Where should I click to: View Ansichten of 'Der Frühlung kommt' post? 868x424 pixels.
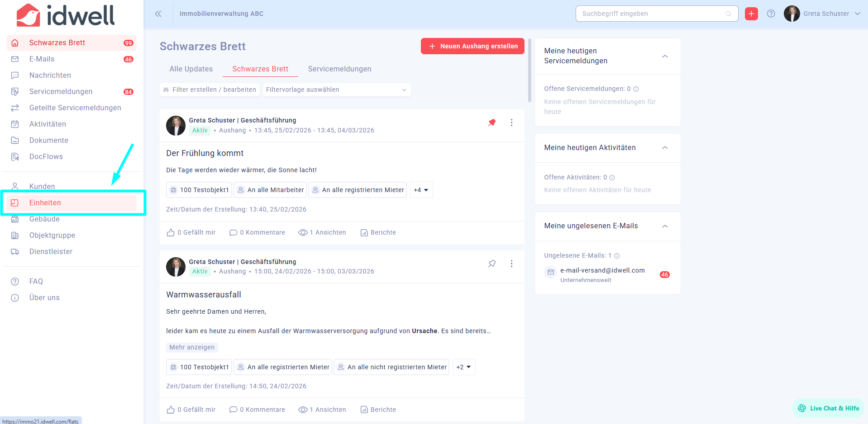pos(322,232)
